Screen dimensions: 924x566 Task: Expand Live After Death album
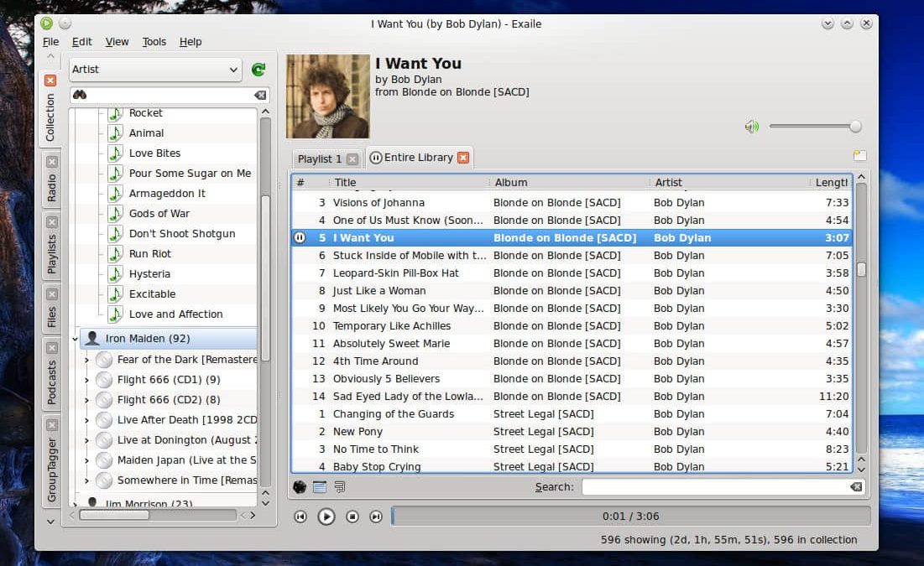pyautogui.click(x=86, y=420)
